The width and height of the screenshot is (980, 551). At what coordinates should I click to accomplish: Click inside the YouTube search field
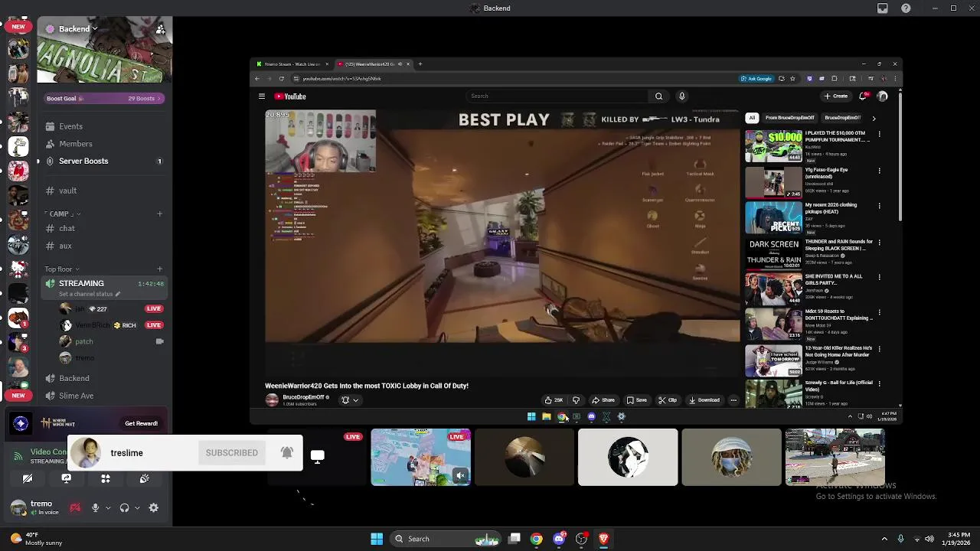557,96
